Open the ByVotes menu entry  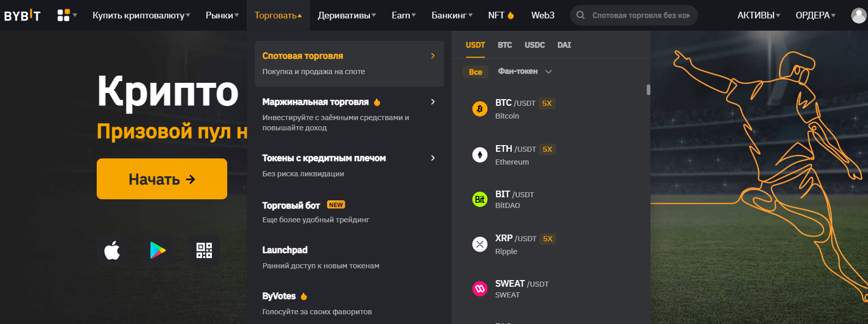pos(349,303)
